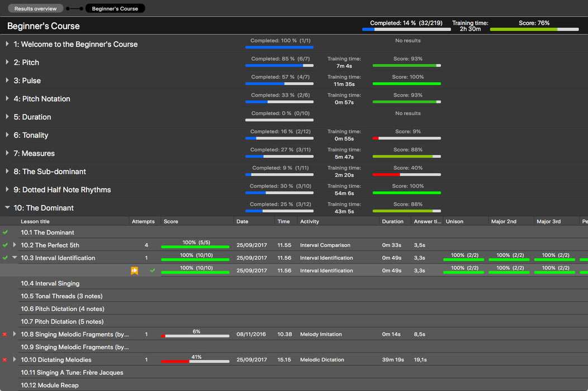Expand module 2: Pitch
This screenshot has height=391, width=588.
coord(7,63)
